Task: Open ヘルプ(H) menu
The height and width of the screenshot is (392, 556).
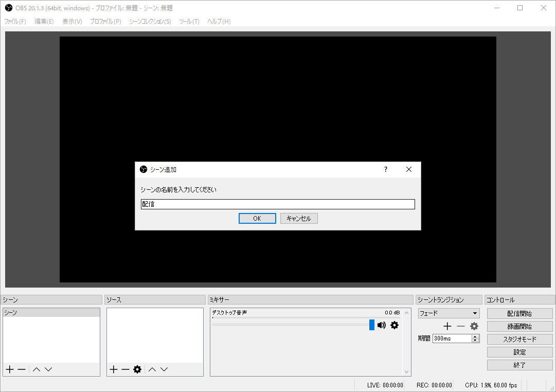Action: pyautogui.click(x=219, y=21)
